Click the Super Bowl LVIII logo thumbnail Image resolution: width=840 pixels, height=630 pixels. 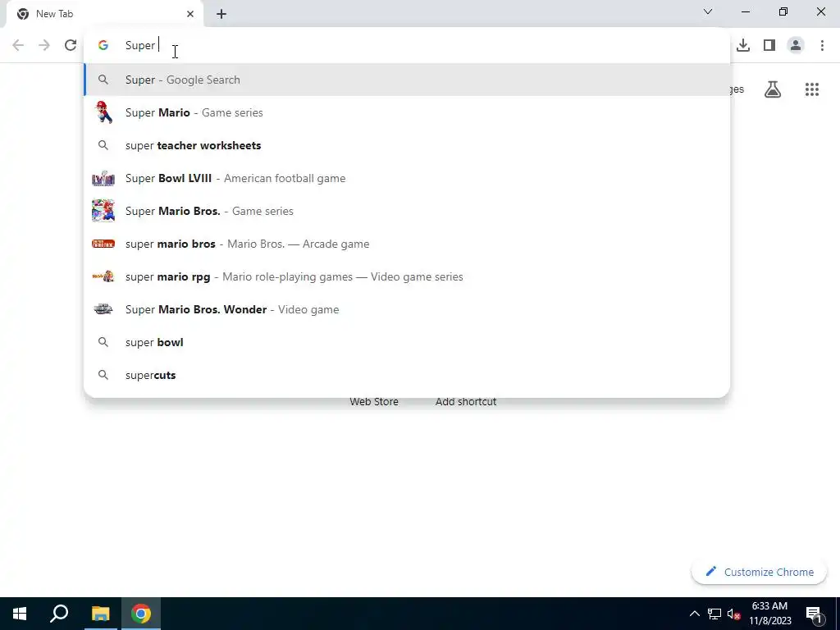(x=103, y=178)
